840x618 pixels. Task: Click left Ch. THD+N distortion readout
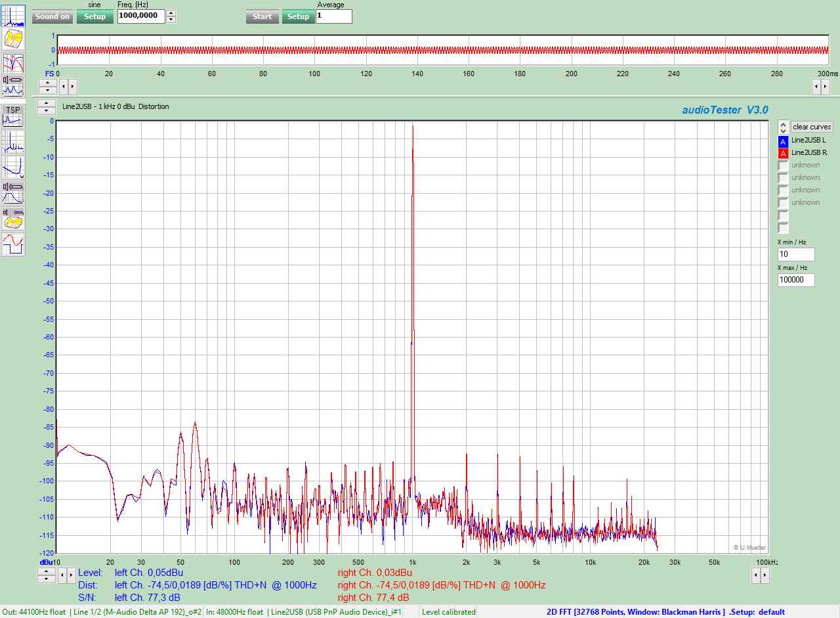216,585
